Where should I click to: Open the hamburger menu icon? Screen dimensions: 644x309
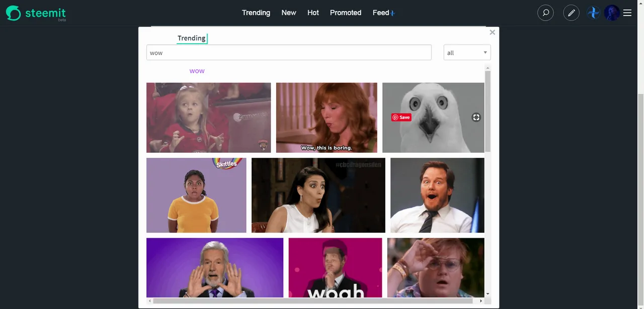627,13
